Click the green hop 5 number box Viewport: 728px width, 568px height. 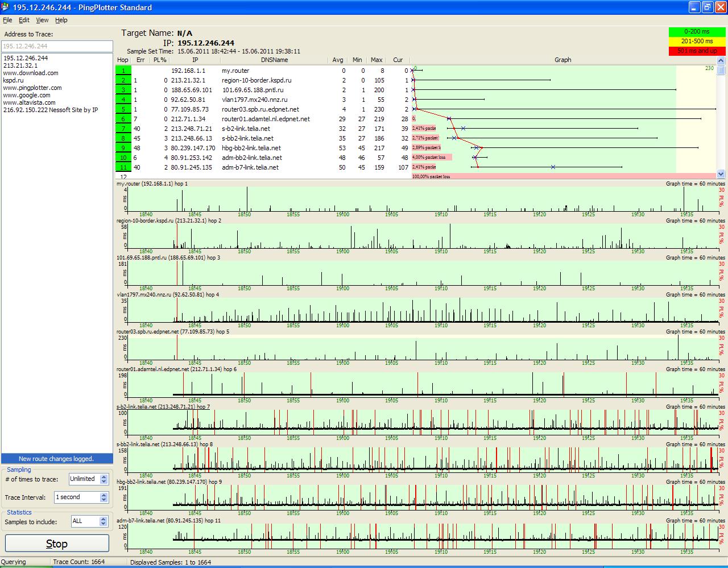123,109
